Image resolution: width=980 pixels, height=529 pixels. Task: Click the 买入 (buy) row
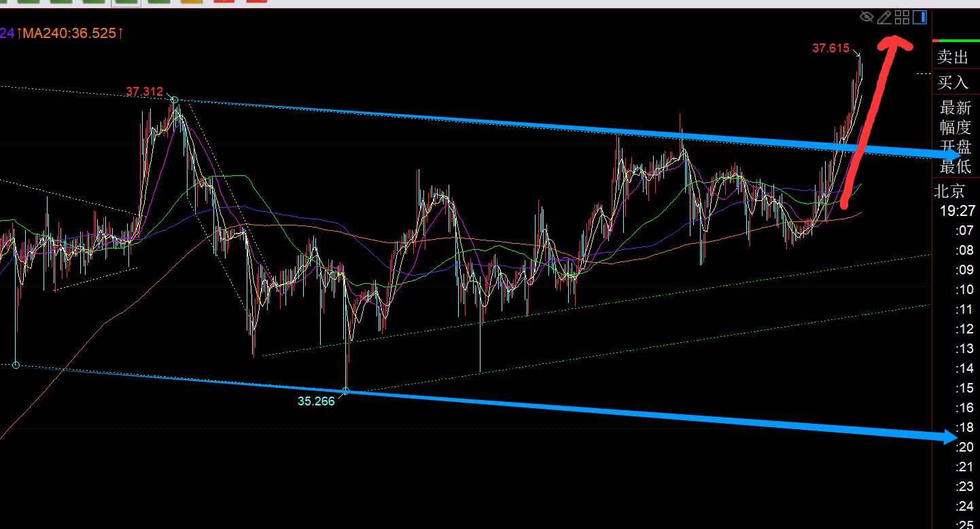(953, 82)
